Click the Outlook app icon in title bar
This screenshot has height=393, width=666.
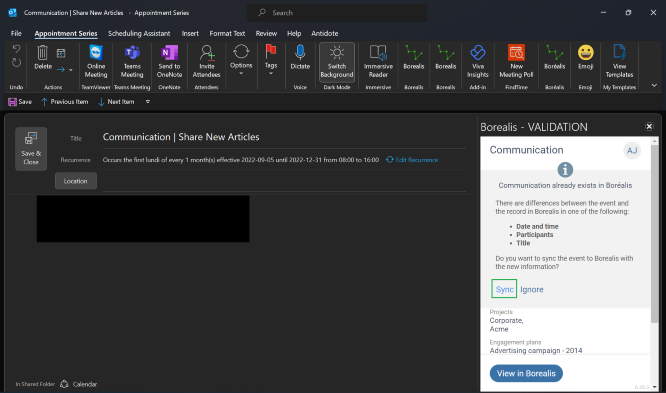point(12,13)
